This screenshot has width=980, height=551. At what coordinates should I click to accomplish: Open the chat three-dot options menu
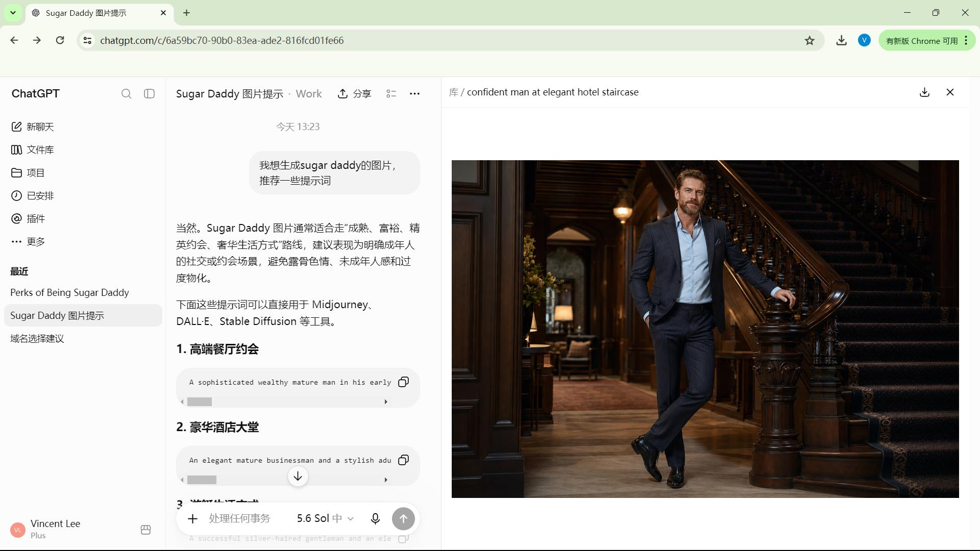pos(414,93)
